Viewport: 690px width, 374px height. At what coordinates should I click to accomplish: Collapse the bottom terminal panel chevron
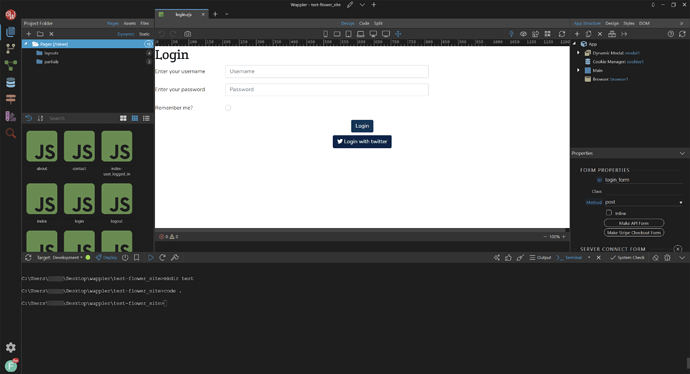click(682, 257)
